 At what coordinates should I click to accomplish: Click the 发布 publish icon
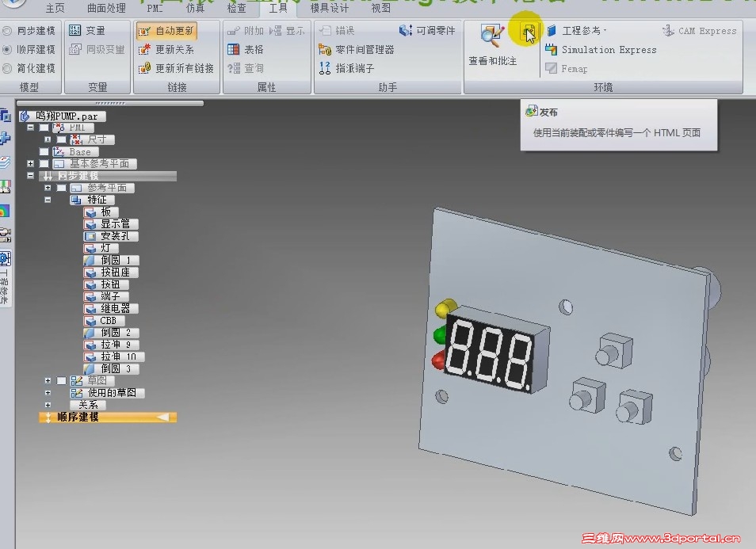click(x=529, y=32)
